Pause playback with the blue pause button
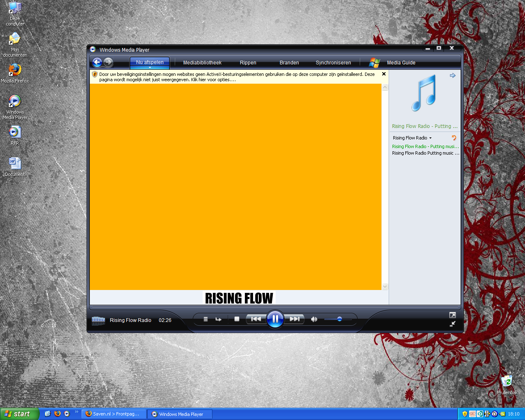The image size is (525, 420). [275, 319]
